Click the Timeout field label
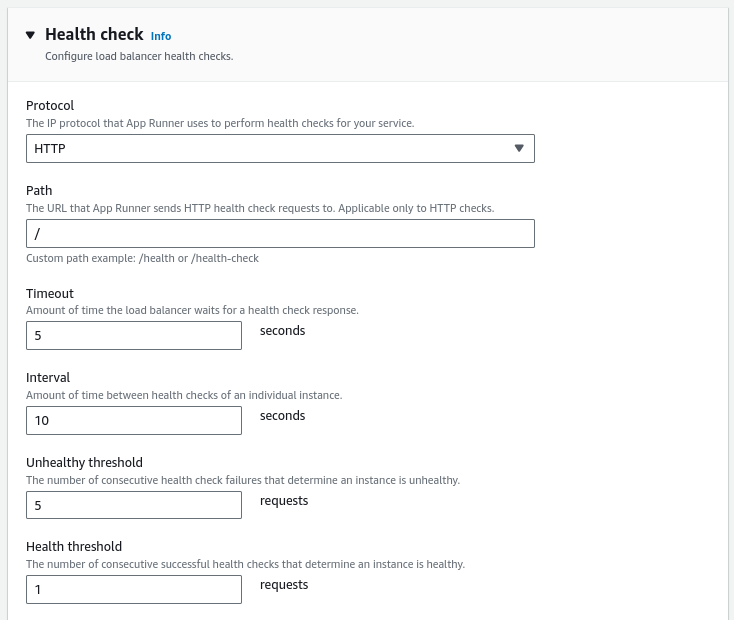The image size is (734, 620). click(50, 293)
